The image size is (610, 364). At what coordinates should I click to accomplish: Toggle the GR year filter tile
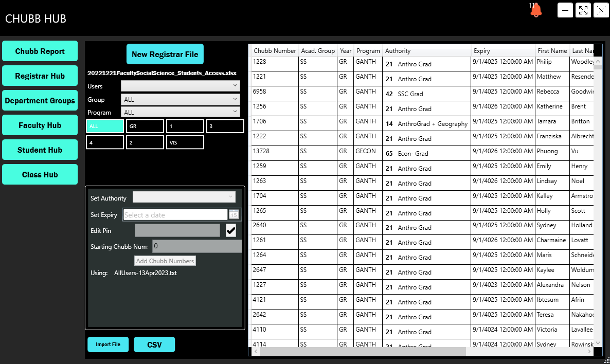point(145,126)
